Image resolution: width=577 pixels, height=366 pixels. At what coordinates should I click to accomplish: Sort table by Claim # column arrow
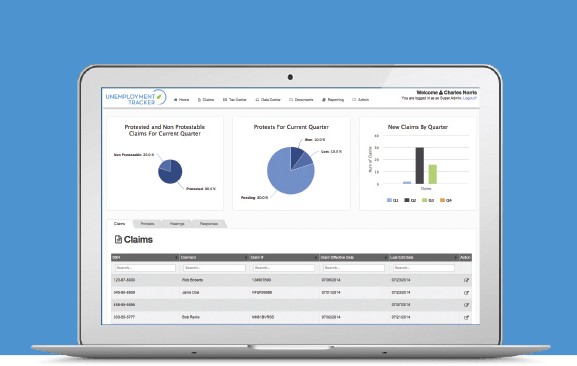click(x=316, y=258)
